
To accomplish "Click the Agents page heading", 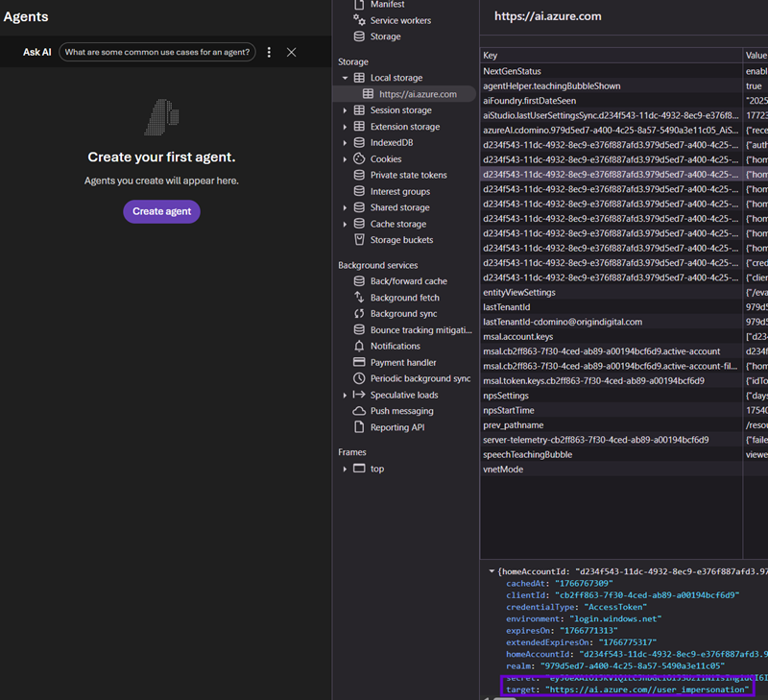I will tap(26, 16).
